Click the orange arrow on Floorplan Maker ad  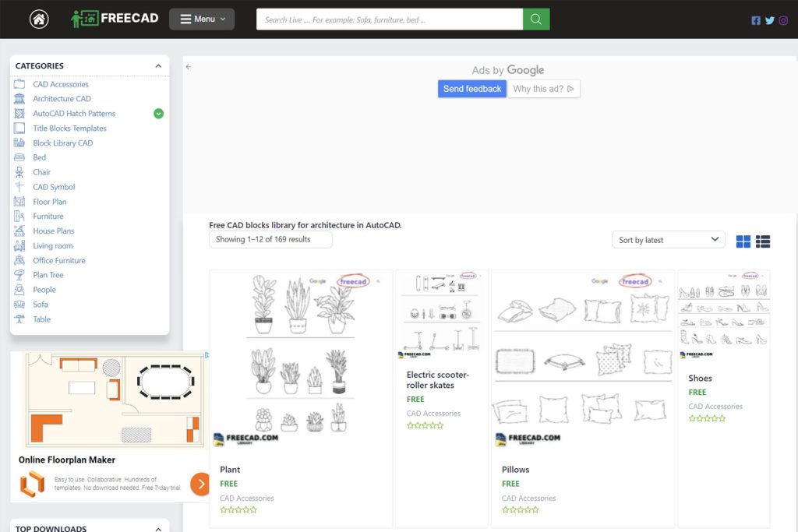click(200, 484)
